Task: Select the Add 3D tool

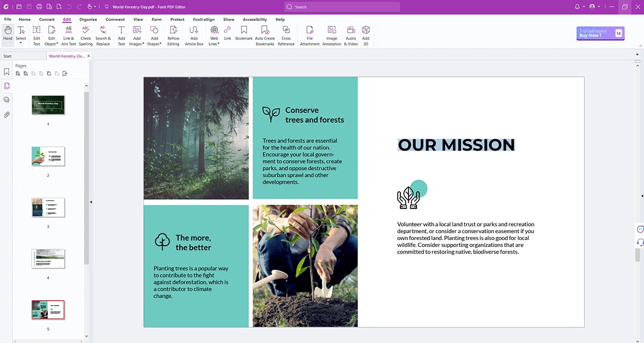Action: click(x=365, y=34)
